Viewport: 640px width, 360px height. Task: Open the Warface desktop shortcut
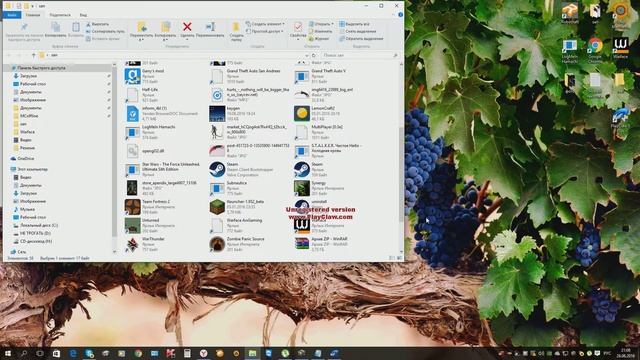pos(620,49)
